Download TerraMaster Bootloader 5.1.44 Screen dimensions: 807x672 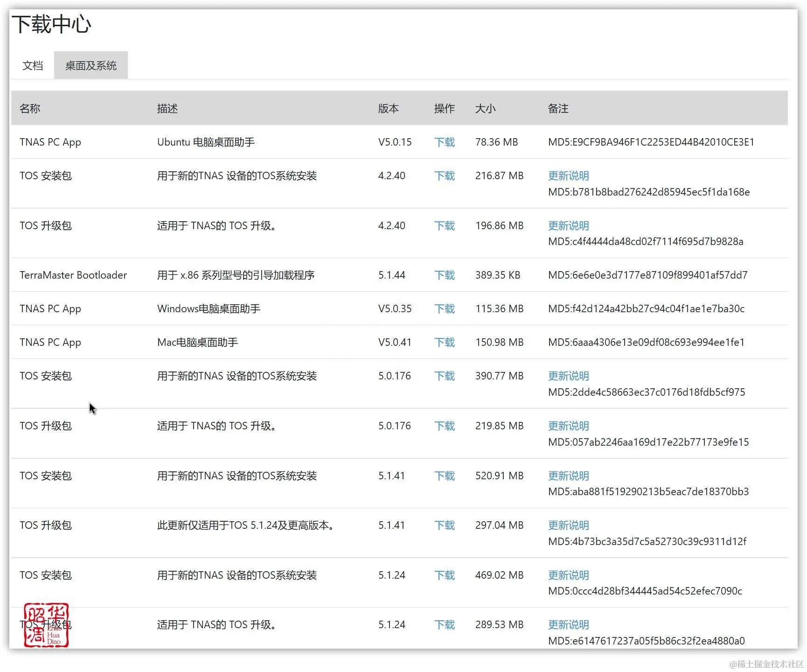pyautogui.click(x=445, y=275)
